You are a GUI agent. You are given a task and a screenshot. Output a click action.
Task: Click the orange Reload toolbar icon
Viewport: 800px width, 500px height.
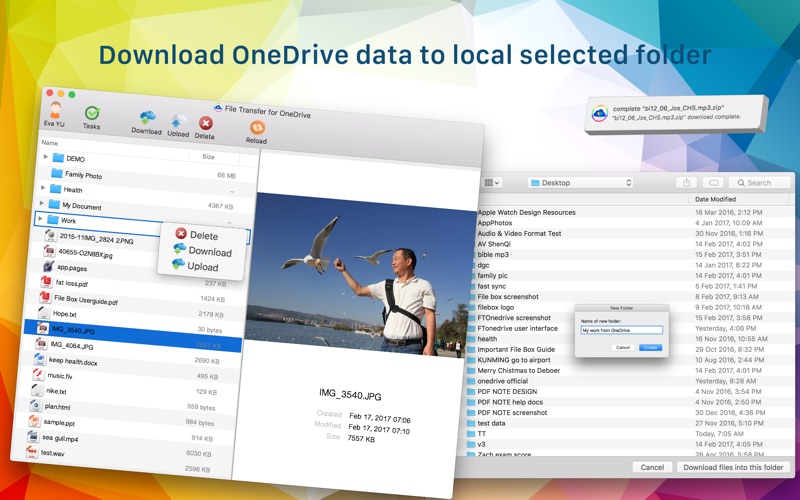coord(257,128)
